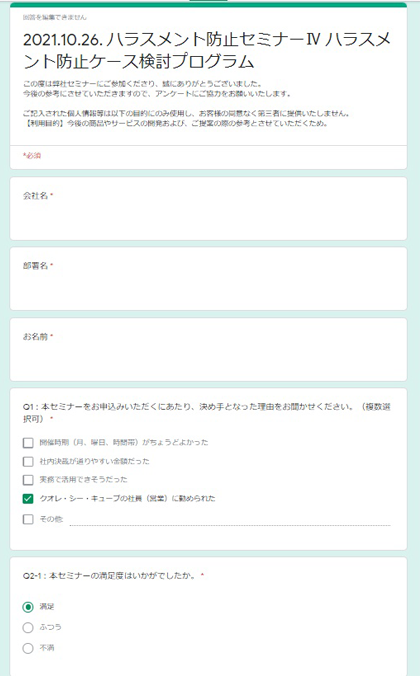Tick the その他 checkbox
Screen dimensions: 420x676
(x=28, y=519)
